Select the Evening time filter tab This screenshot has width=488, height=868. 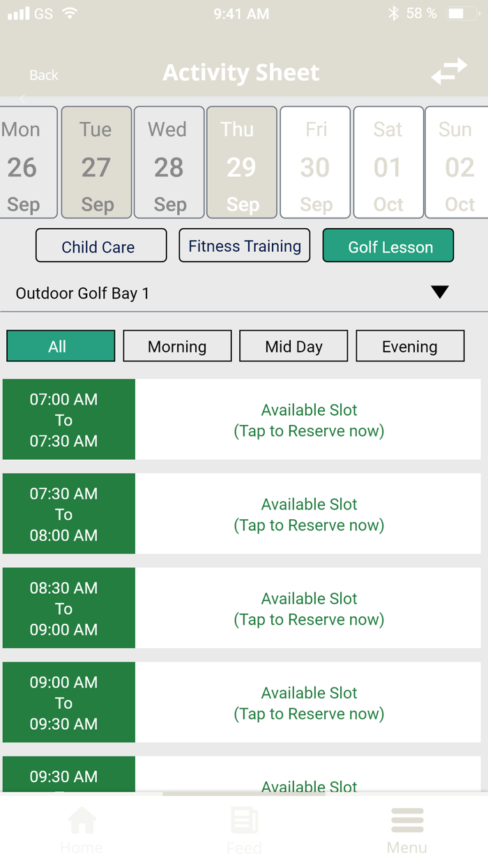pyautogui.click(x=410, y=345)
